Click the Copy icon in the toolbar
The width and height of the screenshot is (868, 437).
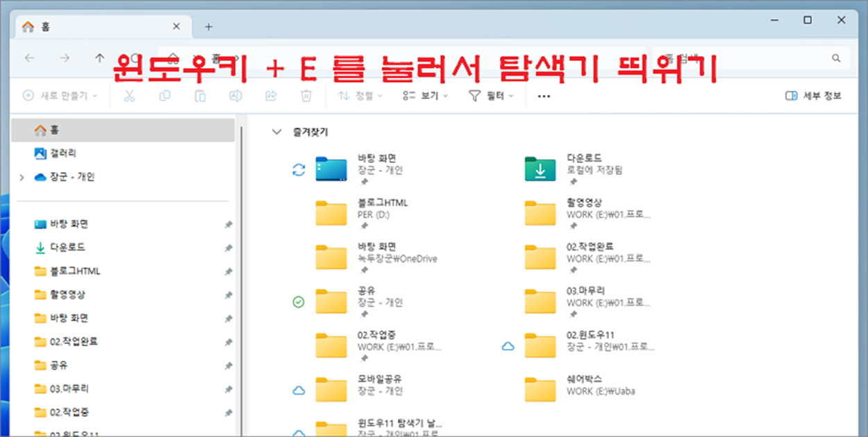click(165, 96)
